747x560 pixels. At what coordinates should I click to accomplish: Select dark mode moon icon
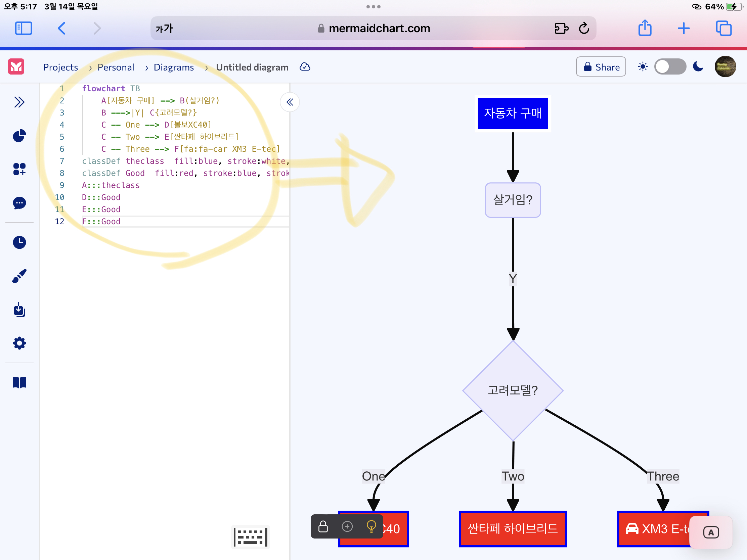coord(698,67)
